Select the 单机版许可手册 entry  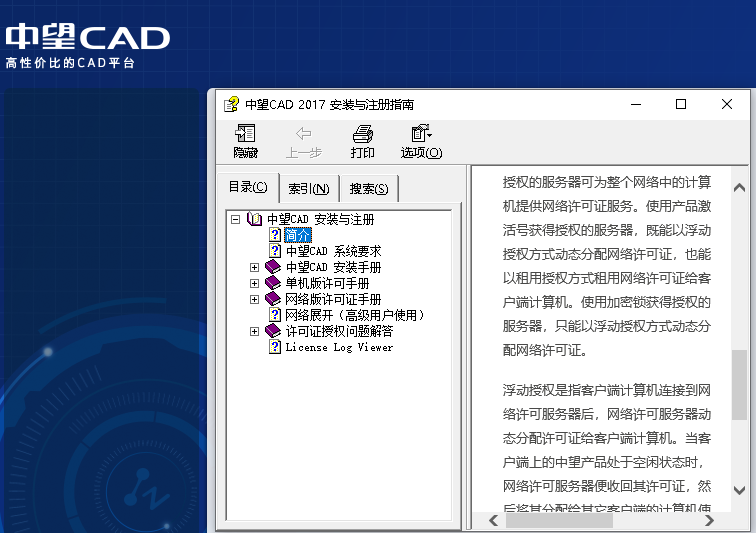(327, 283)
